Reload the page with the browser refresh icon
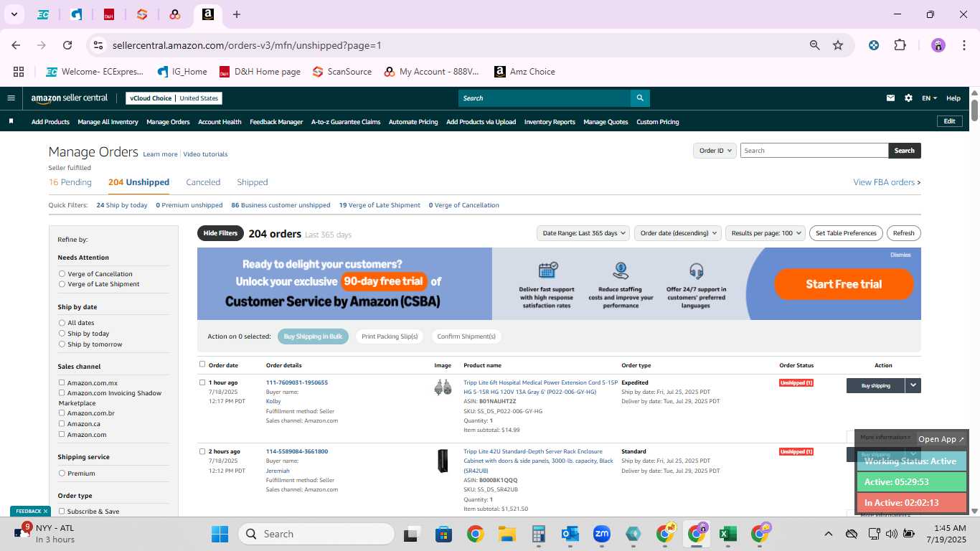 pos(67,45)
